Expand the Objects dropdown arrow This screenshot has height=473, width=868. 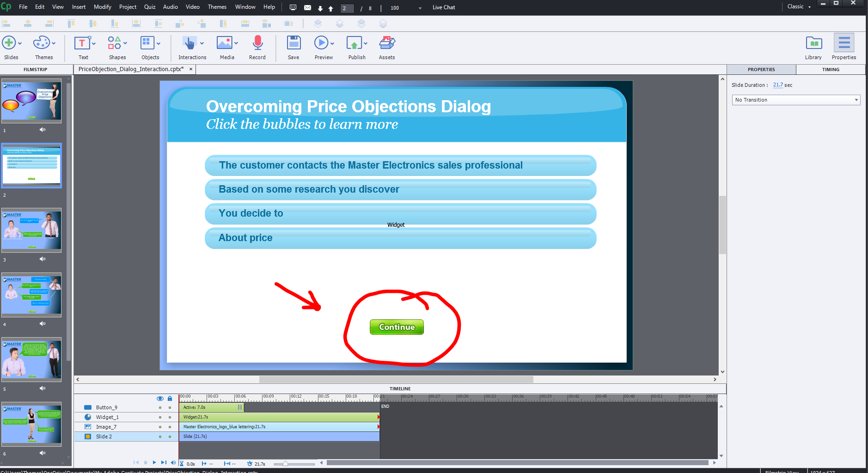tap(159, 43)
